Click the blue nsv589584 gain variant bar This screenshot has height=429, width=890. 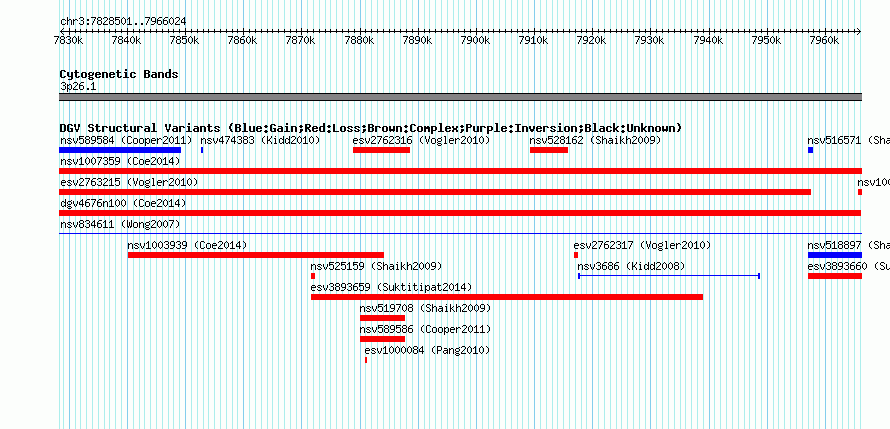[x=120, y=150]
